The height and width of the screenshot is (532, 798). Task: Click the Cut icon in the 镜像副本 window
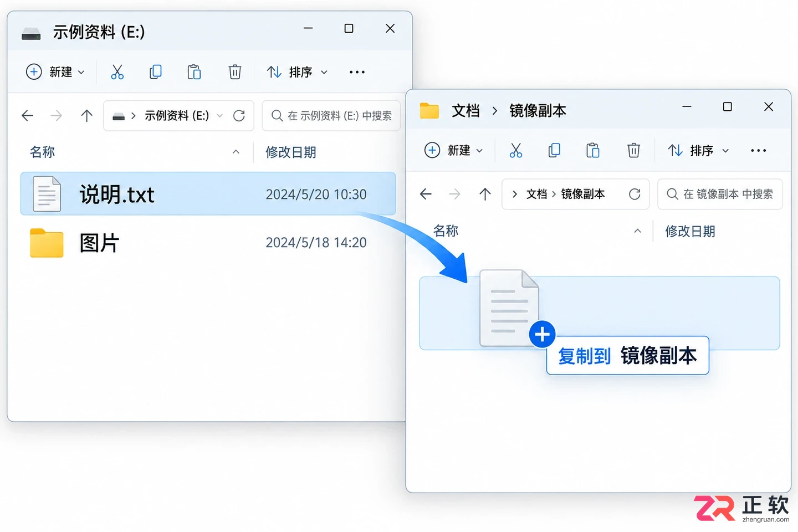[516, 150]
